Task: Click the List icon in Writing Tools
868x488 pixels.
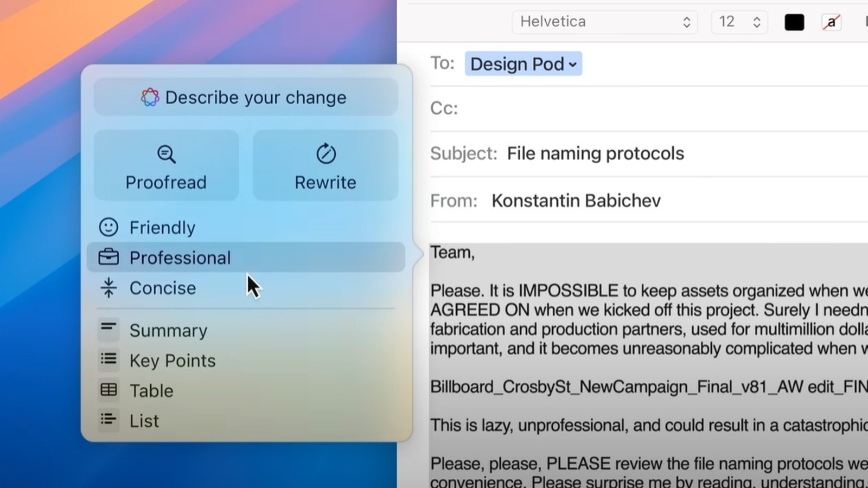Action: (108, 420)
